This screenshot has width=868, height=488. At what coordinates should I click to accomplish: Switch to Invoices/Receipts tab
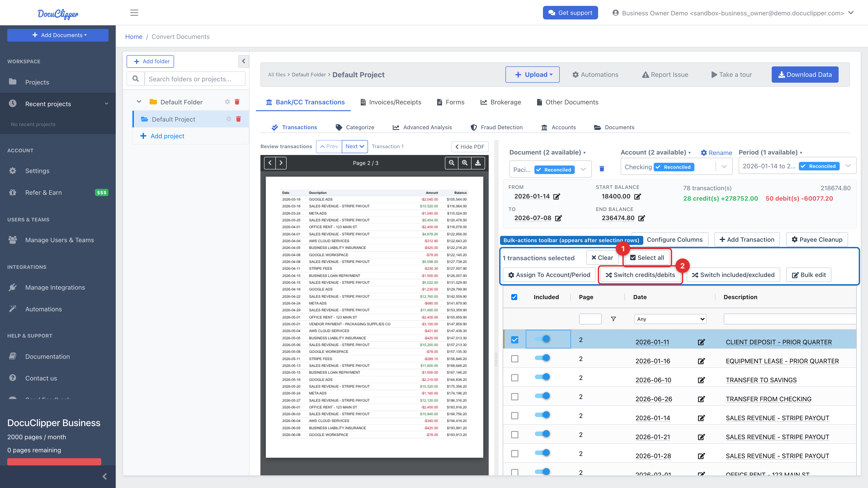click(x=391, y=102)
